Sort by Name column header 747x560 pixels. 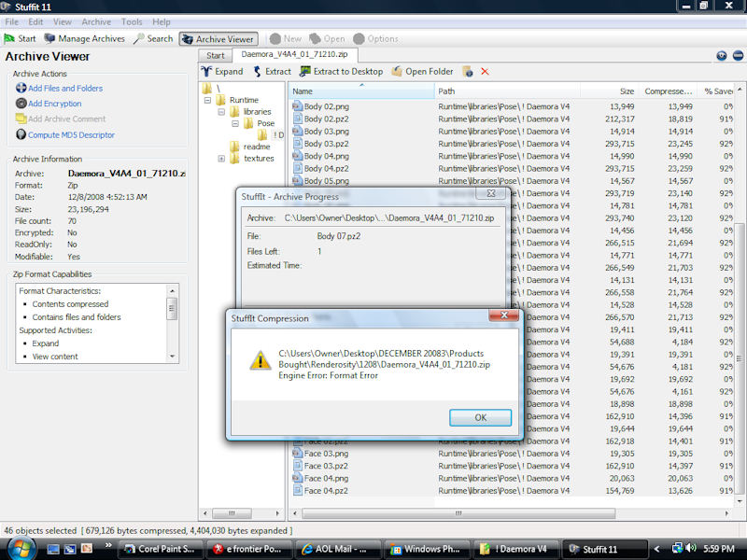click(x=361, y=91)
